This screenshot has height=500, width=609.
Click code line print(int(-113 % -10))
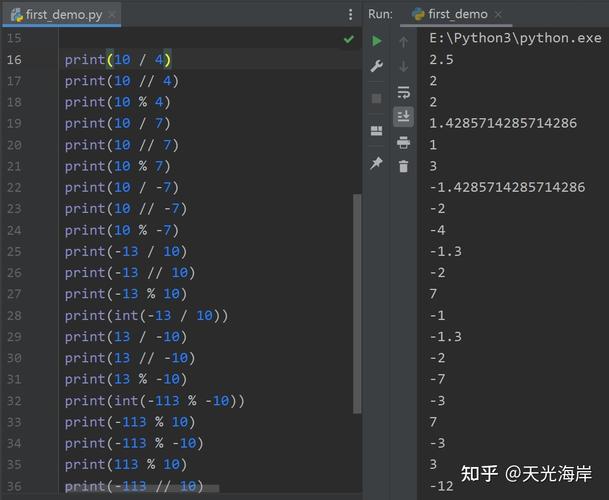(x=155, y=401)
